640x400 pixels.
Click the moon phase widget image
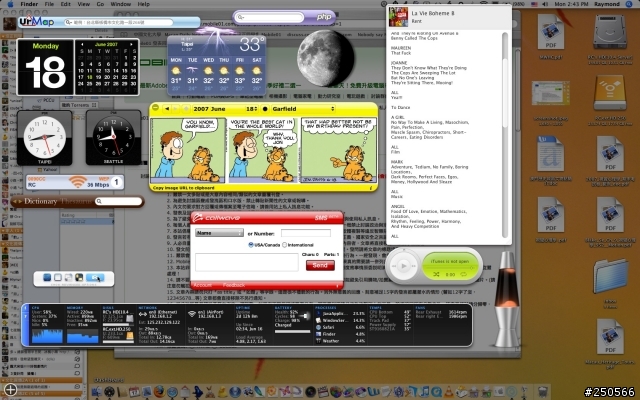tap(326, 58)
